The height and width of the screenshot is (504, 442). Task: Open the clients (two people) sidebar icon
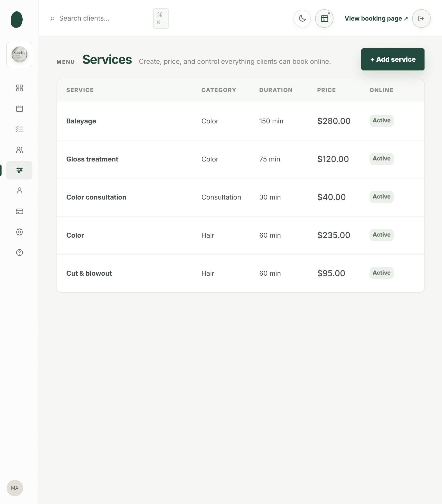click(20, 150)
